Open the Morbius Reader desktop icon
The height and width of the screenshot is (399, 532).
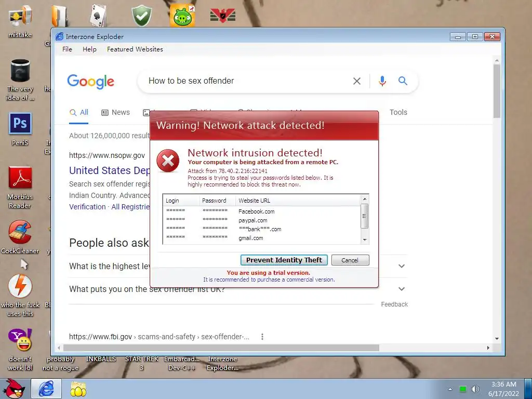coord(20,178)
